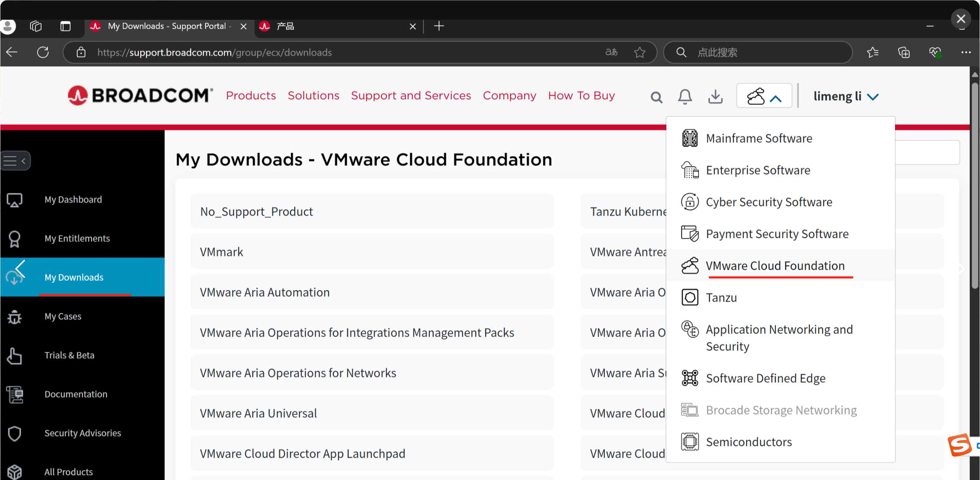Viewport: 980px width, 480px height.
Task: Open VMware Aria Automation downloads
Action: pos(265,292)
